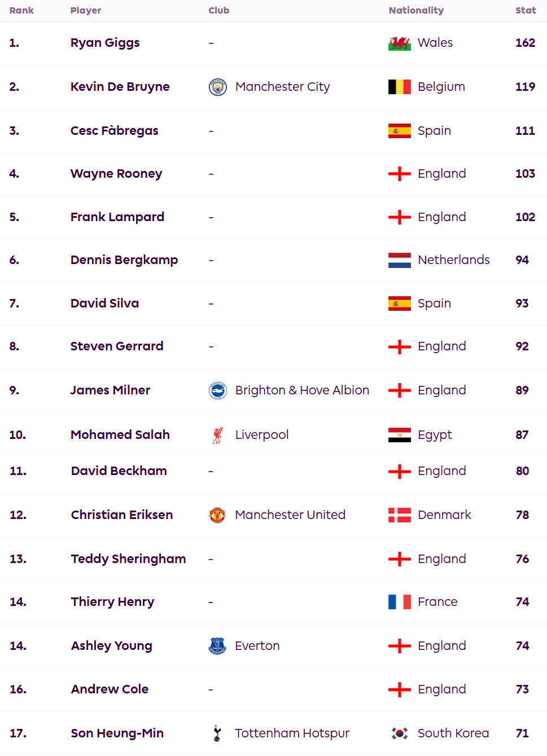
Task: Click the South Korea flag icon
Action: point(400,733)
